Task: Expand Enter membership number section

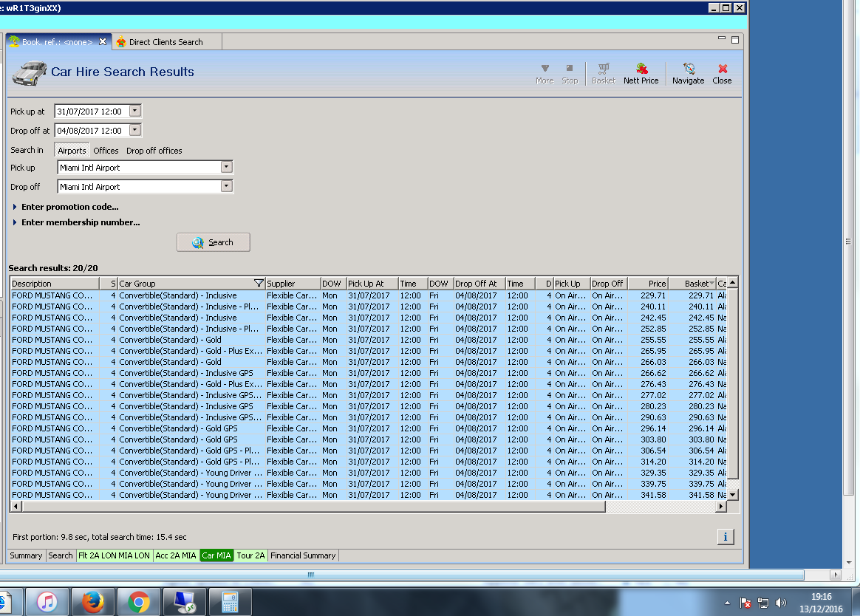Action: [15, 222]
